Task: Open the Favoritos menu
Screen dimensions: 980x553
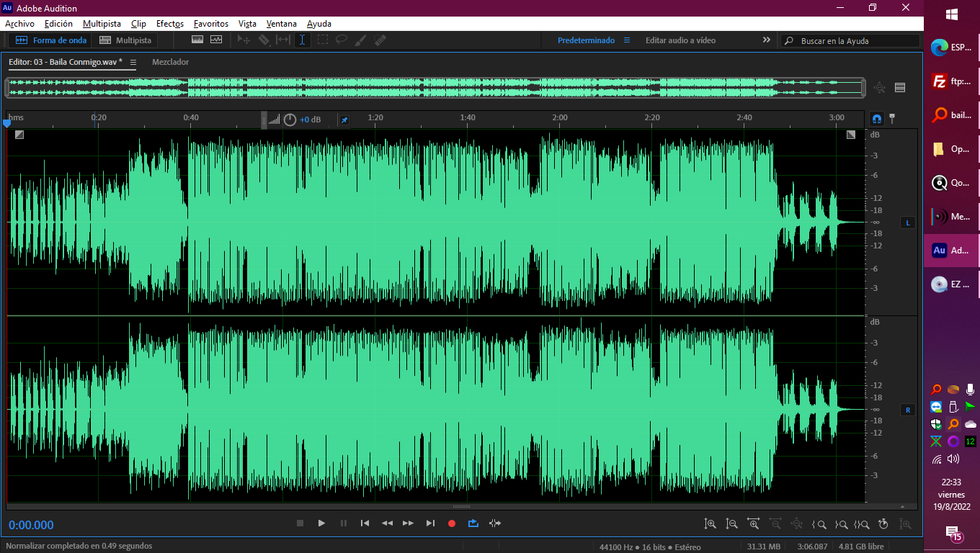Action: tap(211, 24)
